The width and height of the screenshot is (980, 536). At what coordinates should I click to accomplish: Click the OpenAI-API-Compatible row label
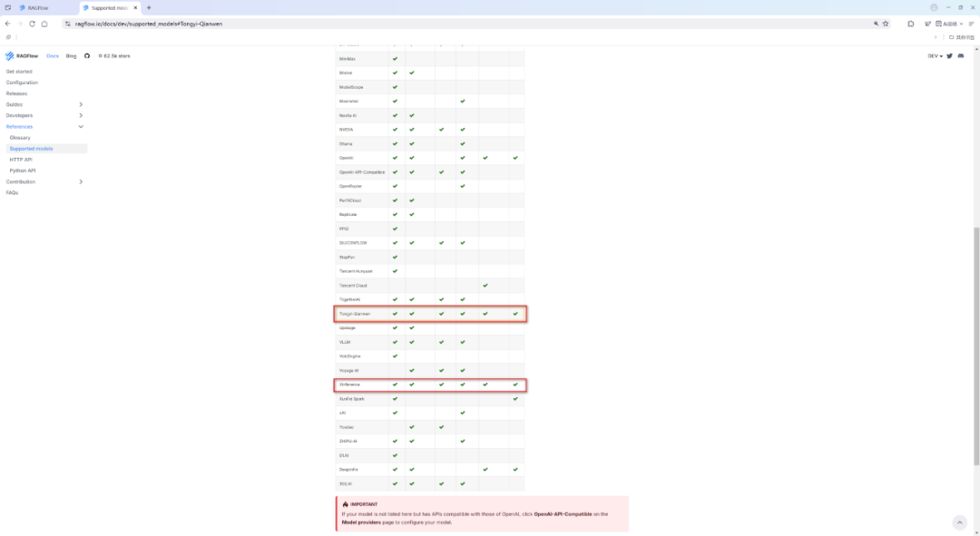(362, 172)
